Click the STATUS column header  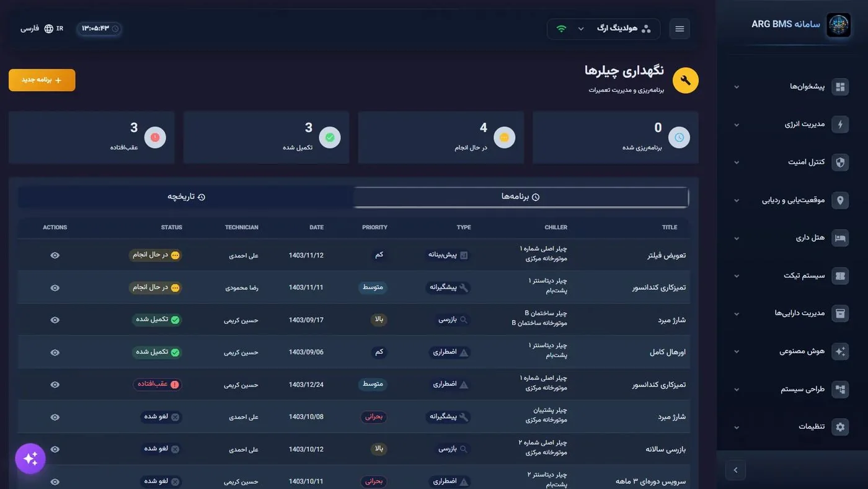click(x=172, y=227)
